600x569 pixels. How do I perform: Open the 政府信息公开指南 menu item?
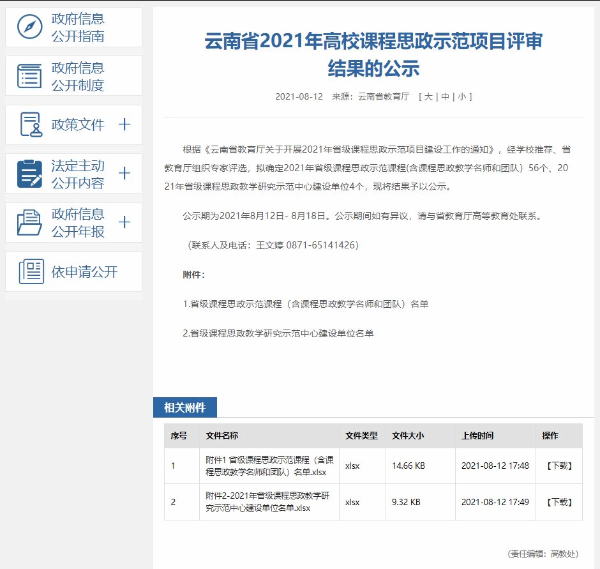(78, 27)
